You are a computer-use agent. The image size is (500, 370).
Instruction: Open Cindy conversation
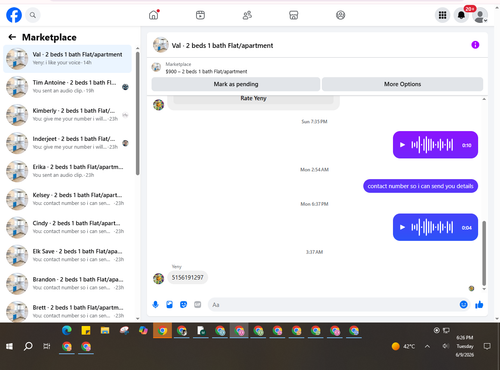tap(67, 227)
